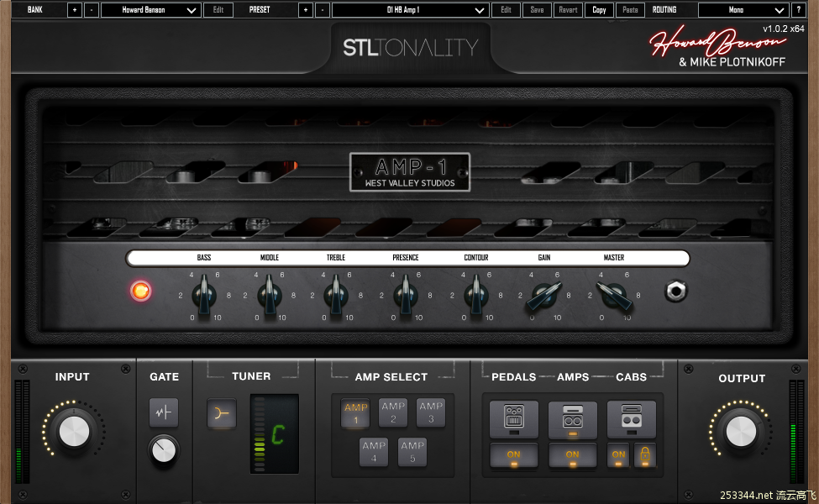The height and width of the screenshot is (504, 819).
Task: Click the GATE heading
Action: tap(164, 376)
